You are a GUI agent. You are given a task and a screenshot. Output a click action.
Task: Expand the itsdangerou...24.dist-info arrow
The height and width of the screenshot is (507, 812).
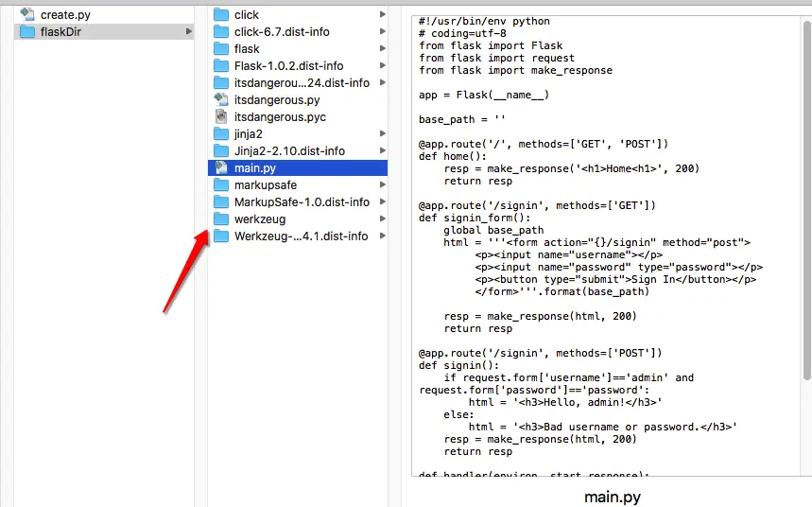(382, 82)
